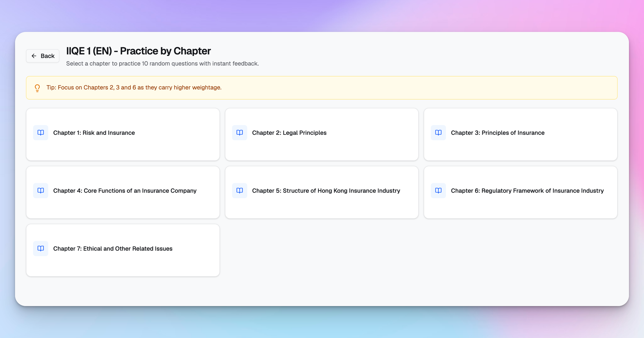Open Chapter 1: Risk and Insurance
644x338 pixels.
(94, 133)
